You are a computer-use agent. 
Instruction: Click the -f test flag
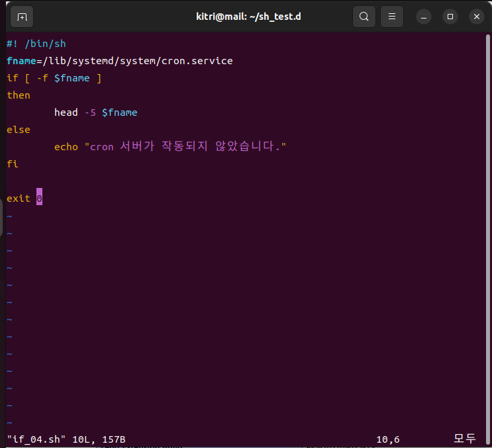click(42, 77)
